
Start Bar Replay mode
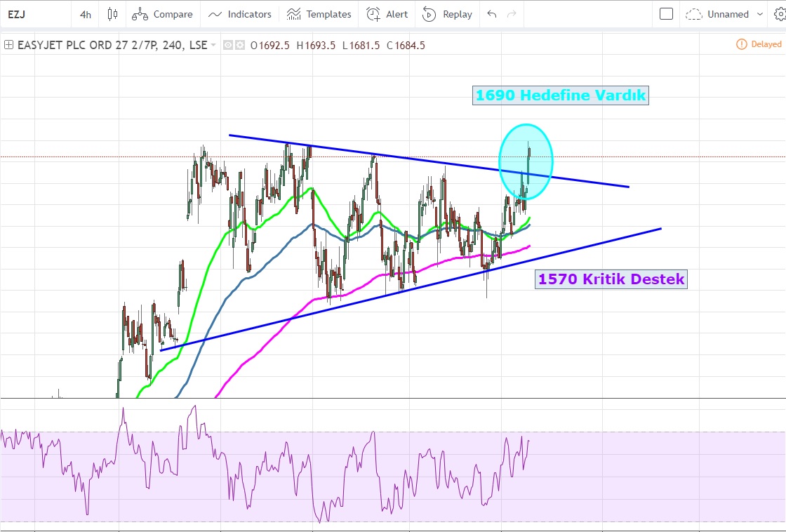[447, 14]
